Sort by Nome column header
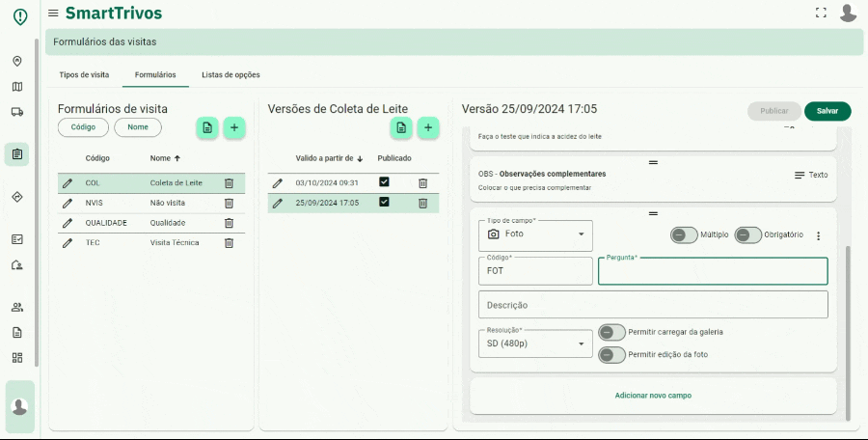Image resolution: width=868 pixels, height=440 pixels. (x=165, y=158)
